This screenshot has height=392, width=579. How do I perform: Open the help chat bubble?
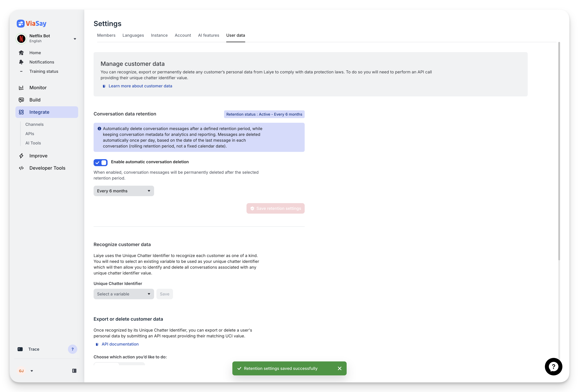(x=553, y=367)
